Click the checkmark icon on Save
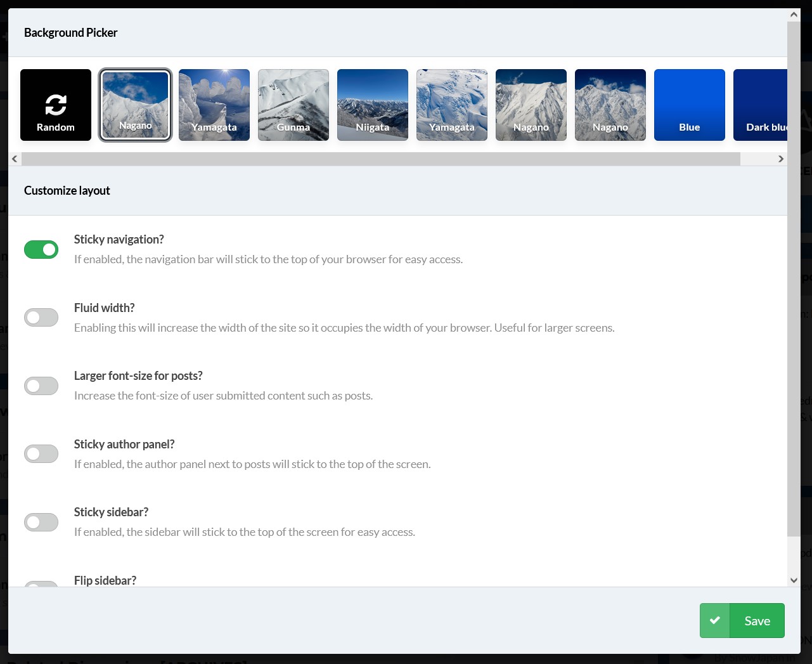Viewport: 812px width, 664px height. pos(714,620)
